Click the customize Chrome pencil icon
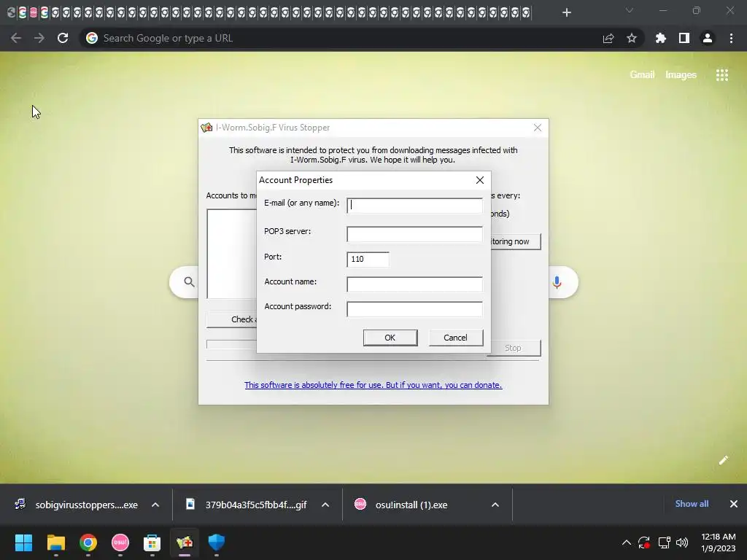The height and width of the screenshot is (560, 747). (x=724, y=460)
